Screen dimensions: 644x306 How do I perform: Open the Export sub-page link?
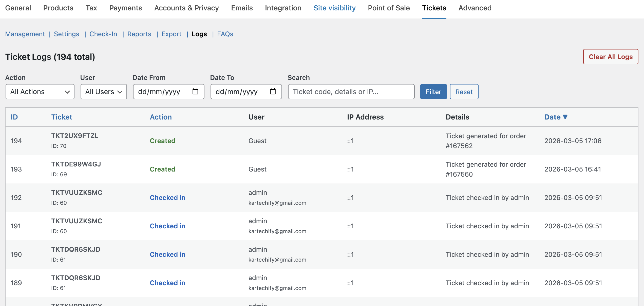[x=172, y=34]
